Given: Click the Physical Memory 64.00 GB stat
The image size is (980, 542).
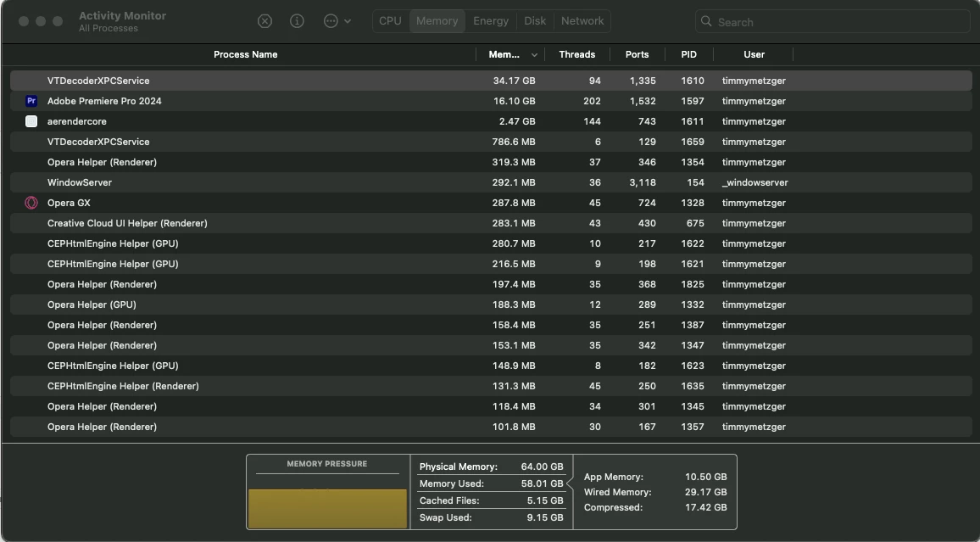Looking at the screenshot, I should 491,467.
